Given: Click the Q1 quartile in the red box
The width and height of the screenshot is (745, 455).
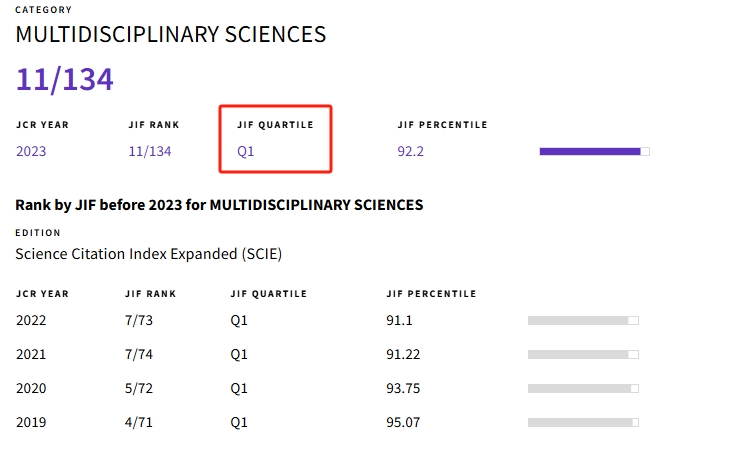Looking at the screenshot, I should (246, 152).
